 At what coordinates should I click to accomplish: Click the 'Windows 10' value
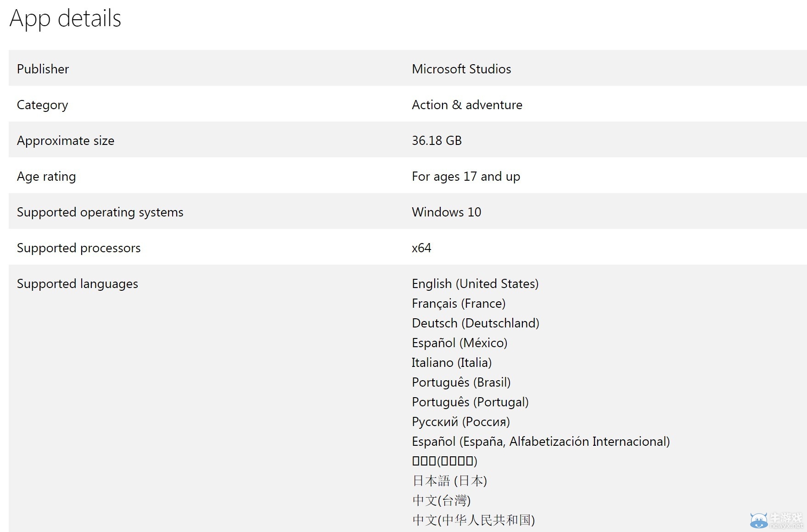[446, 212]
